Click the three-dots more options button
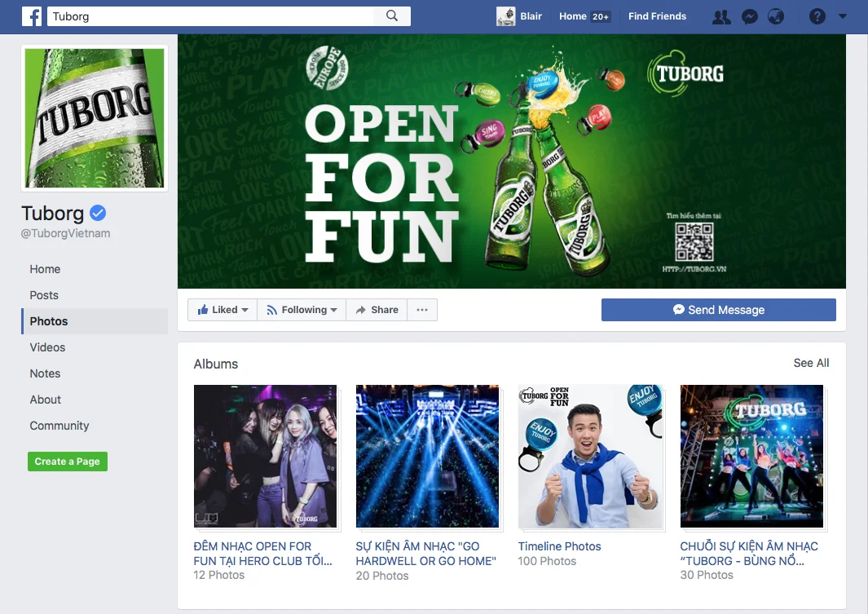 (422, 310)
